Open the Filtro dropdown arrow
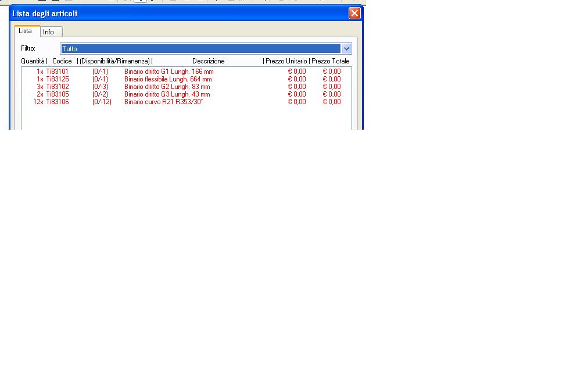The image size is (588, 370). 346,48
